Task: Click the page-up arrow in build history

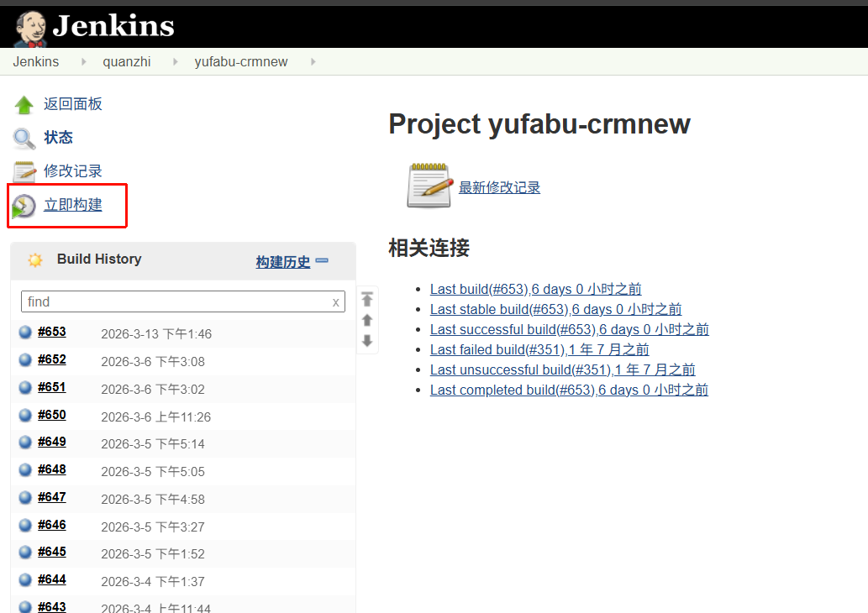Action: tap(367, 320)
